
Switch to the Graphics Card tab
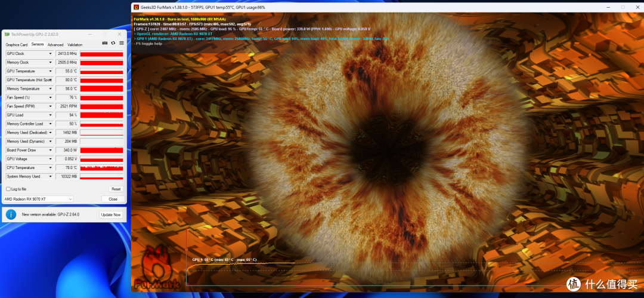pos(17,44)
